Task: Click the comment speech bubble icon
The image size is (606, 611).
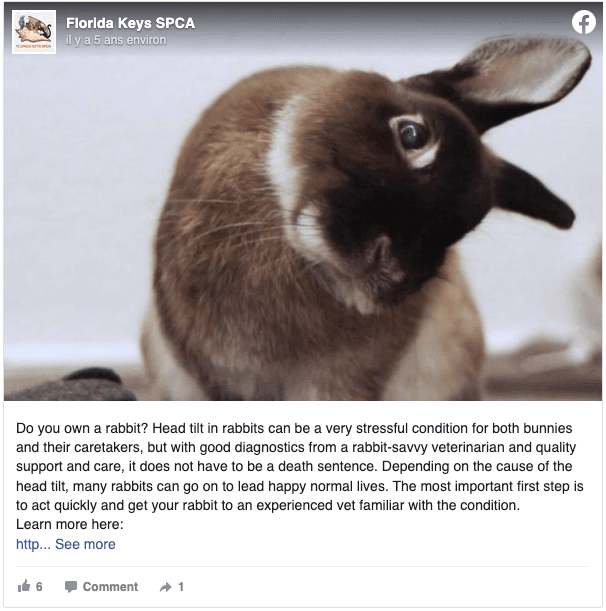Action: point(71,586)
